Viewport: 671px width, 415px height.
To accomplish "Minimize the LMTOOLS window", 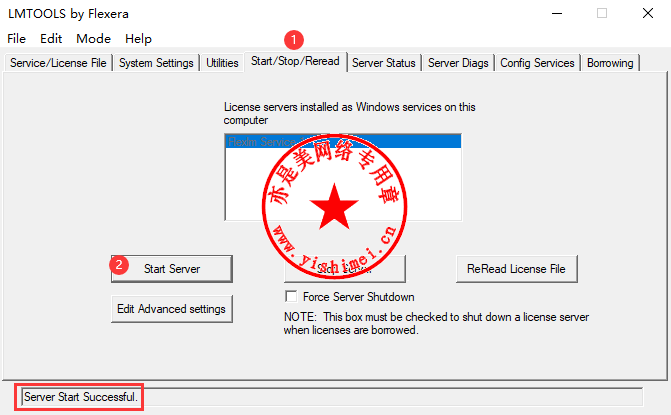I will (x=557, y=13).
